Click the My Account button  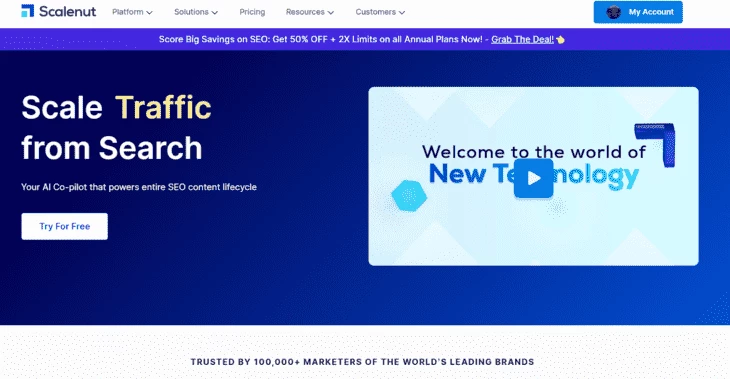[x=638, y=12]
